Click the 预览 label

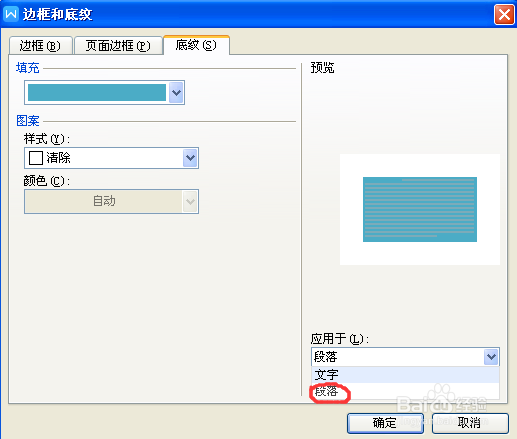coord(322,68)
